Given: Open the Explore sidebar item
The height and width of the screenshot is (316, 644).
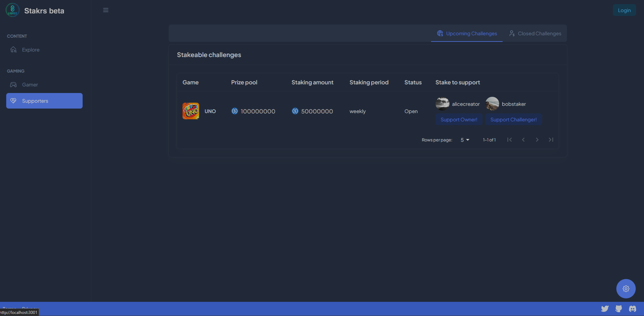Looking at the screenshot, I should click(44, 50).
